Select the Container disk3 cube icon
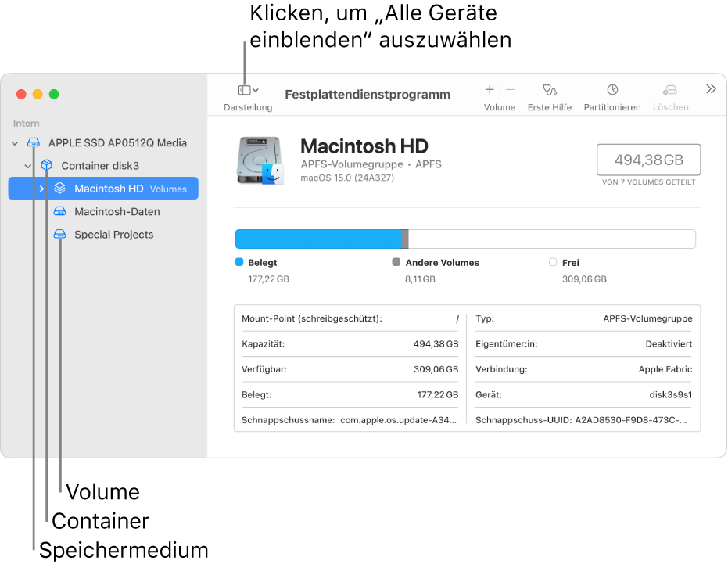Image resolution: width=728 pixels, height=568 pixels. coord(46,165)
